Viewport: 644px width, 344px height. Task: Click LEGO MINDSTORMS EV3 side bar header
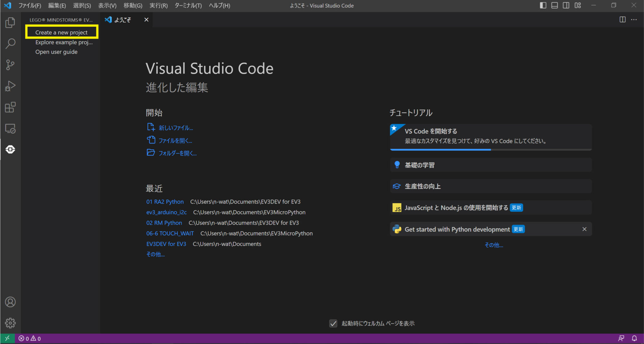point(61,20)
